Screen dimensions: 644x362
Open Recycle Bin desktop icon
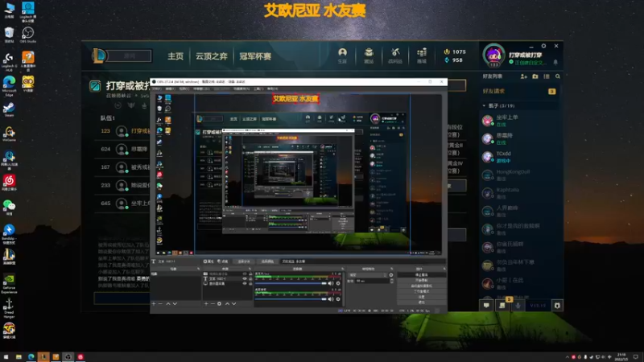click(9, 35)
